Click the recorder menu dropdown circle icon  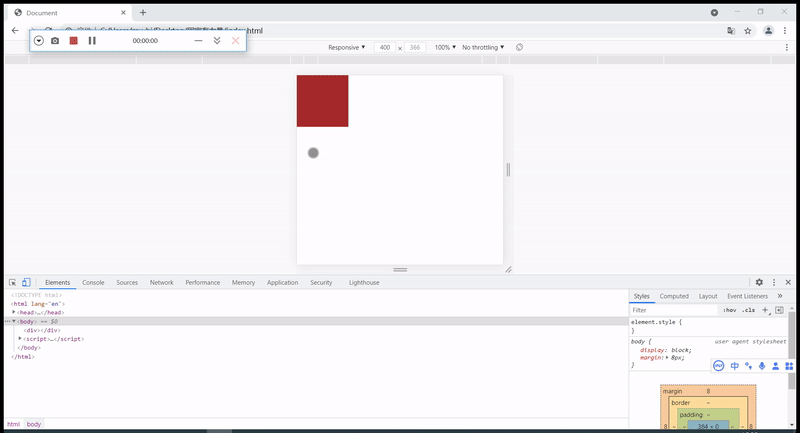click(39, 41)
